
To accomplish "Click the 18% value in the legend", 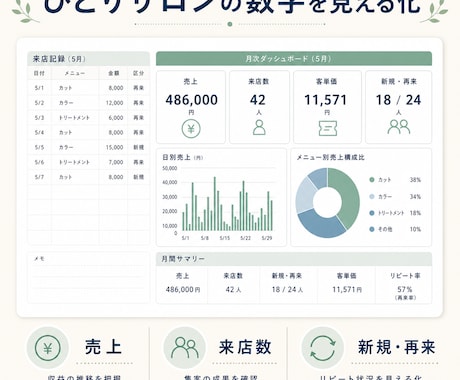I will point(415,213).
